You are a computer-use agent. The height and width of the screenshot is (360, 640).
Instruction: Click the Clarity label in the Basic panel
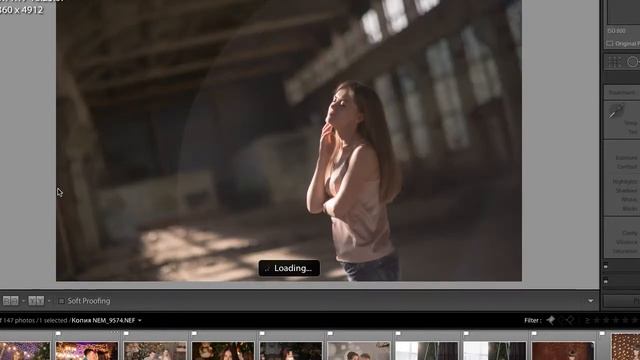click(630, 233)
